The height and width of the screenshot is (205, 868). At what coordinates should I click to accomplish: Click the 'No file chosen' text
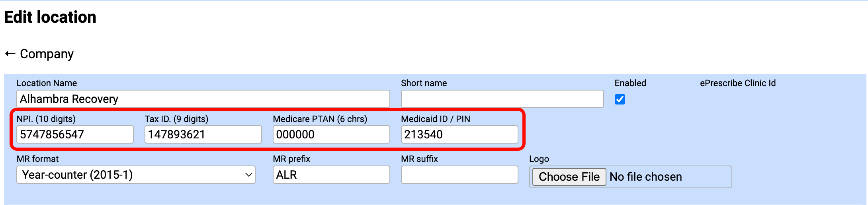[x=646, y=177]
